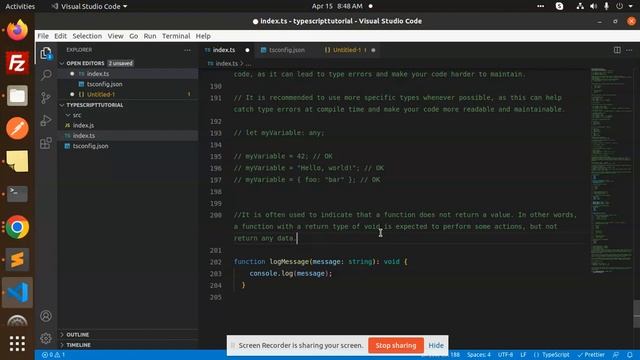
Task: Open Visual Studio Code app menu dropdown
Action: coord(89,6)
